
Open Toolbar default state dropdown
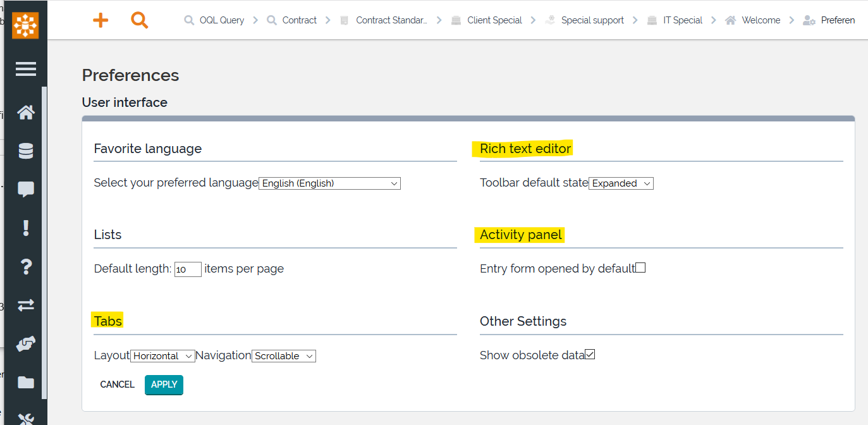coord(621,183)
